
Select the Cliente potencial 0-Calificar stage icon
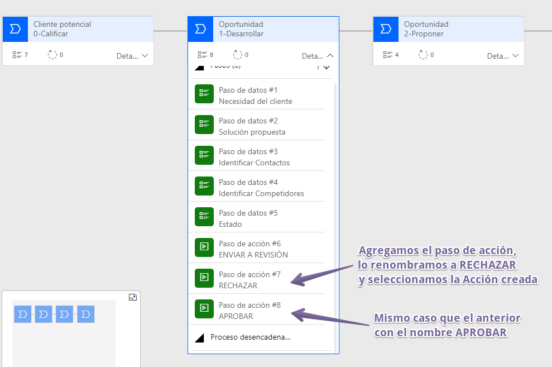click(x=15, y=29)
